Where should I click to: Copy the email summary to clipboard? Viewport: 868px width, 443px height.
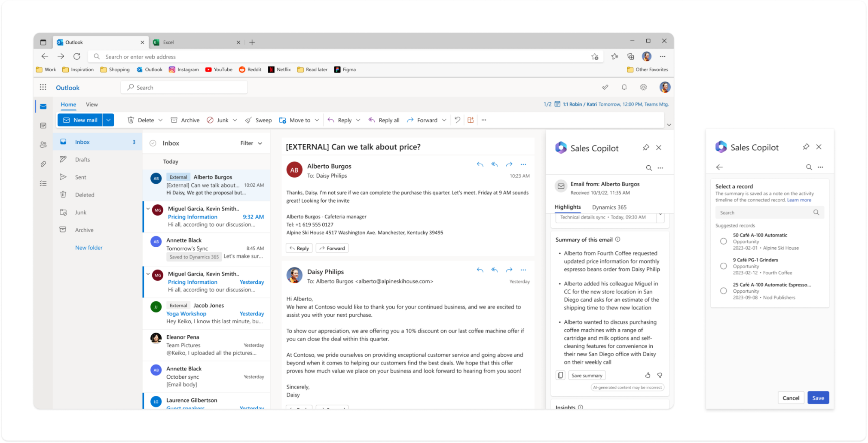click(560, 375)
